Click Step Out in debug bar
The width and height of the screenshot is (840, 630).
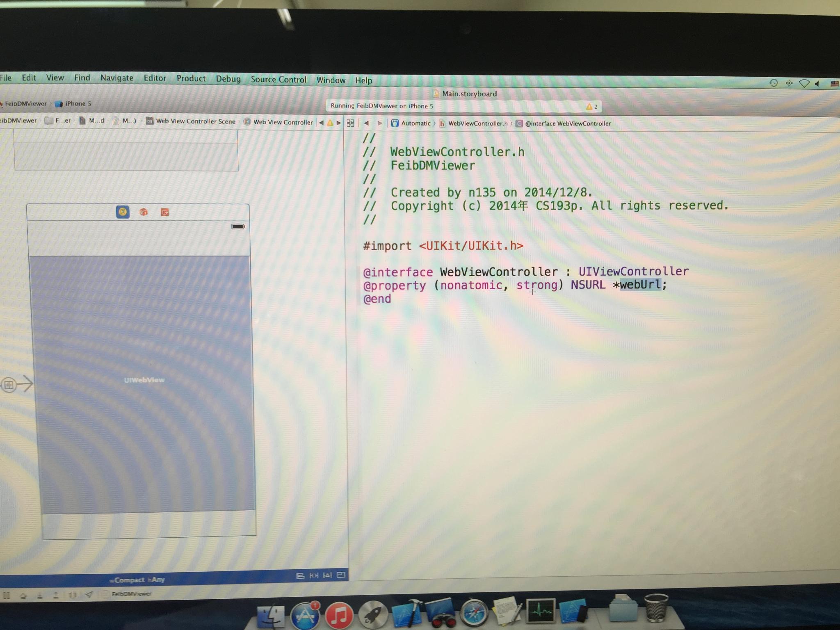click(x=56, y=595)
